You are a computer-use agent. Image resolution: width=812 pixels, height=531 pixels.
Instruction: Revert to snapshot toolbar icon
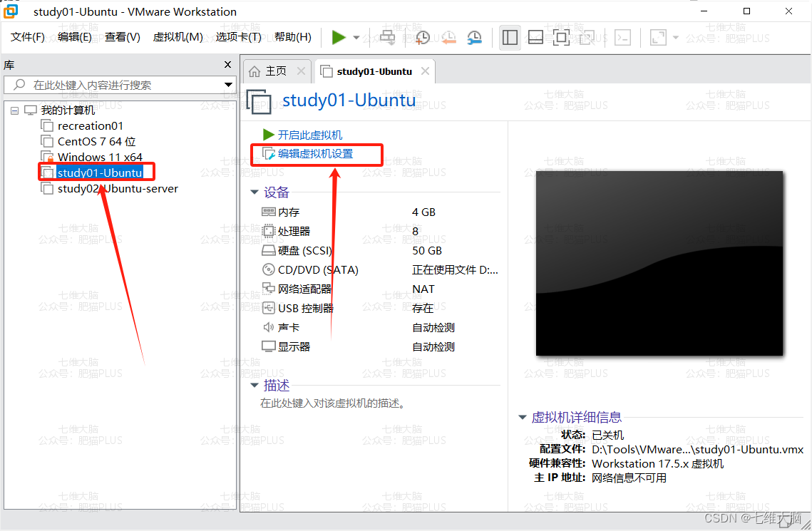[448, 37]
